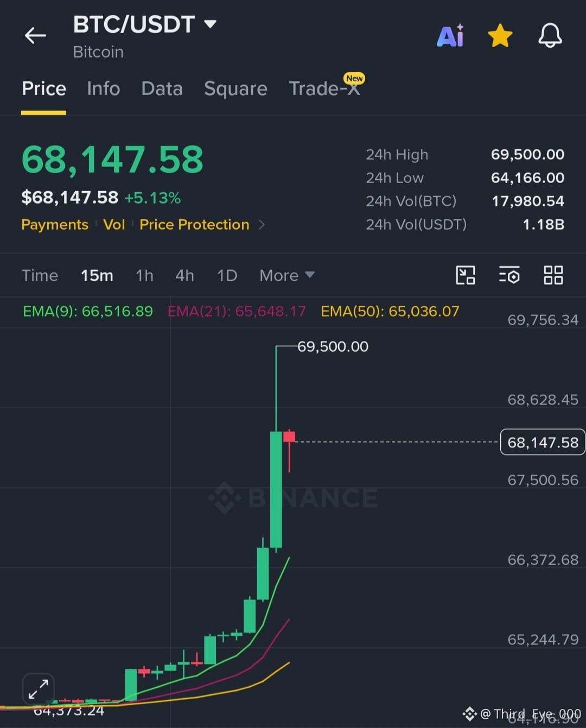Open the grid layout options icon
The width and height of the screenshot is (586, 728).
click(x=553, y=275)
